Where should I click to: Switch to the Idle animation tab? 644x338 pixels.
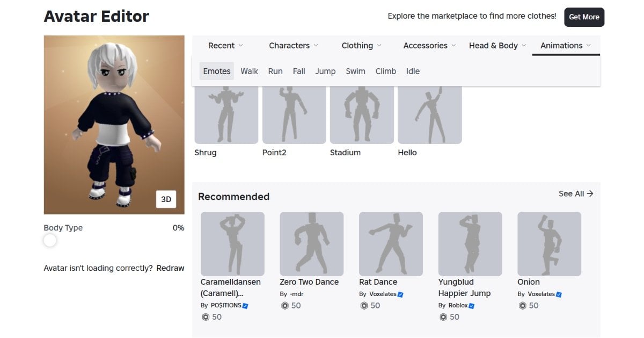[413, 71]
